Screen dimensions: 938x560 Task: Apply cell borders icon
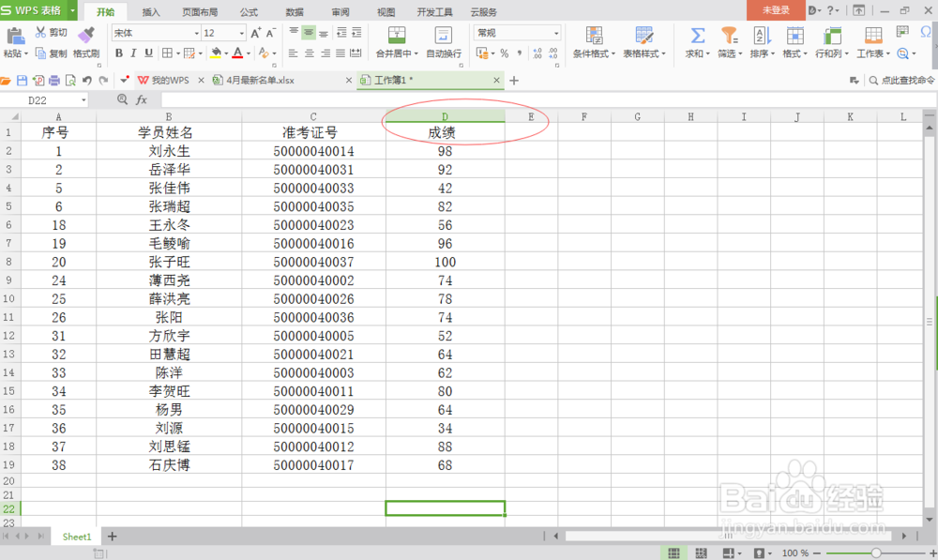[x=168, y=53]
